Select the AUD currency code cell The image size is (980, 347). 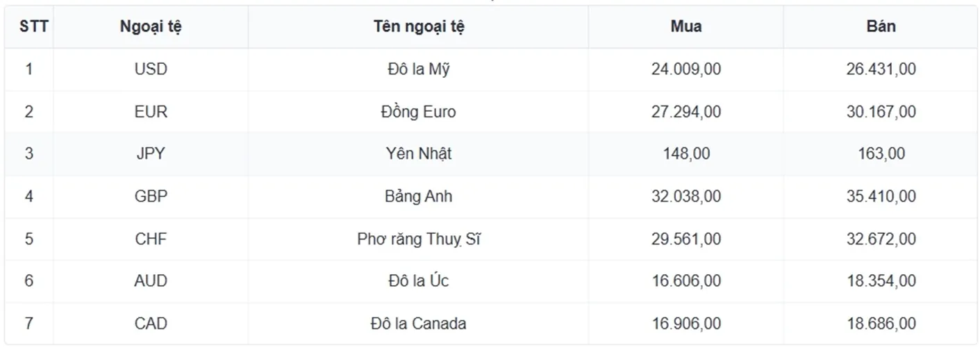click(151, 281)
